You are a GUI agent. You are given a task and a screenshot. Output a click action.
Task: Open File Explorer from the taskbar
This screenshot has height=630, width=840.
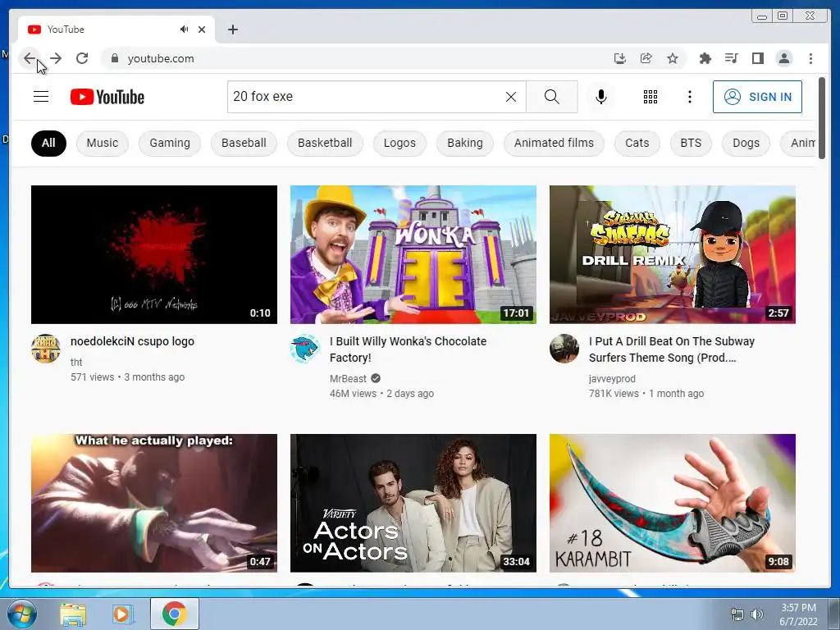pos(72,614)
